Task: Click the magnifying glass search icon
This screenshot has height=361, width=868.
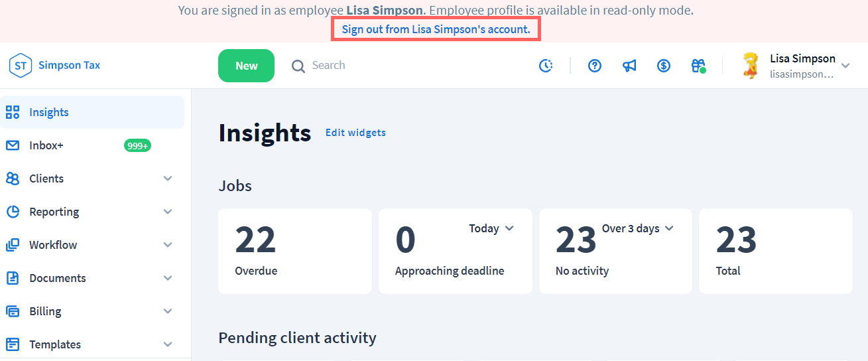Action: [x=298, y=66]
